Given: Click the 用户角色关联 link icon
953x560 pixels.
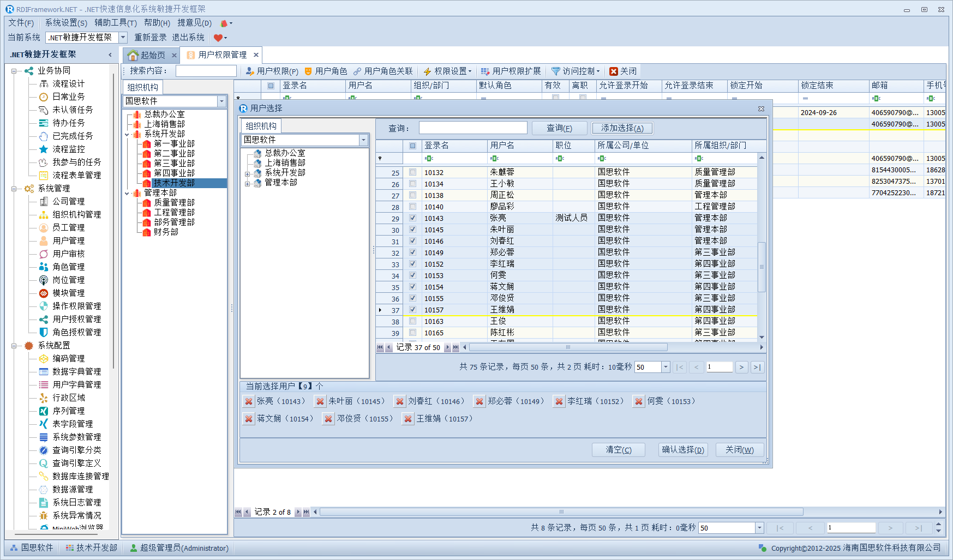Looking at the screenshot, I should click(357, 71).
